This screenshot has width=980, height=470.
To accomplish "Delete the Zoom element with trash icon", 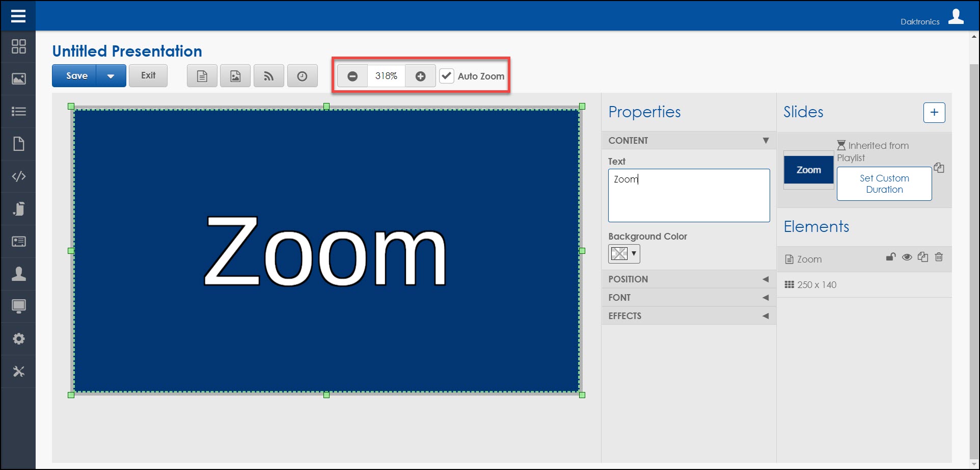I will (939, 258).
